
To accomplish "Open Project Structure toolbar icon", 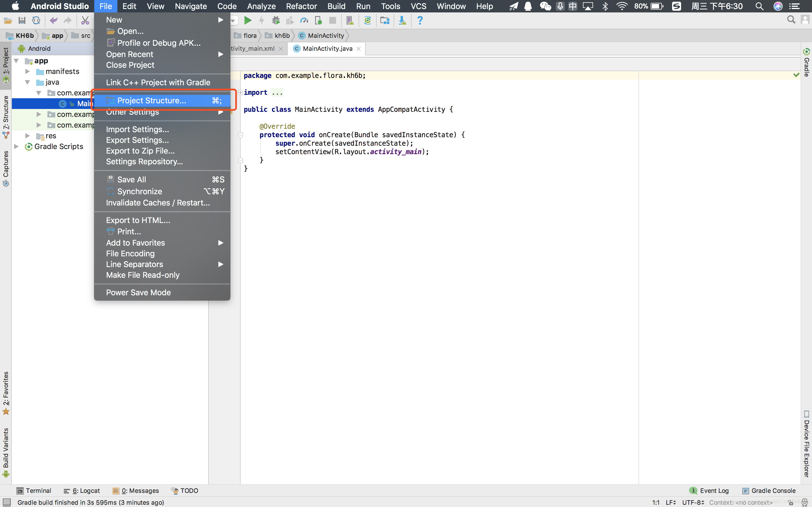I will (385, 21).
